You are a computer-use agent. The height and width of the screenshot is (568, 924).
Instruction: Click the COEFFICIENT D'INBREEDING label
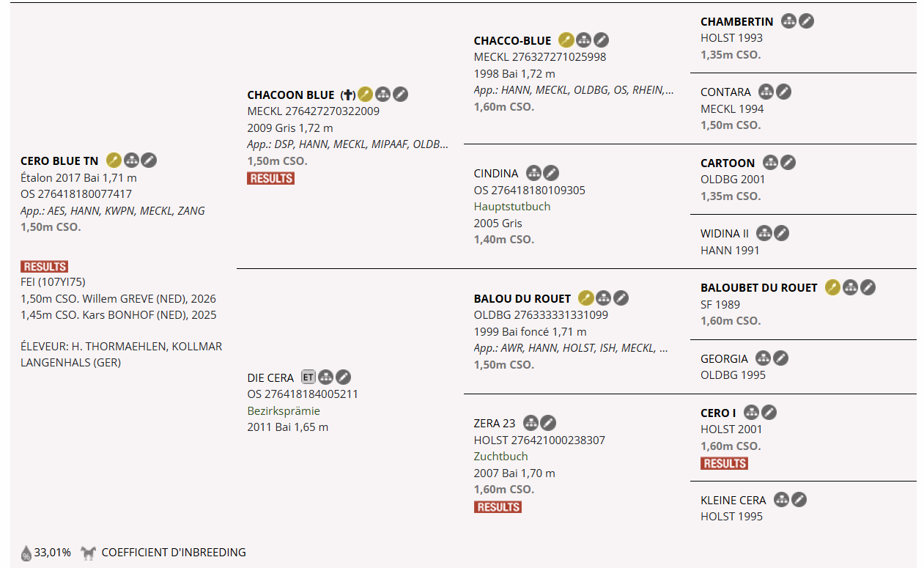point(174,553)
